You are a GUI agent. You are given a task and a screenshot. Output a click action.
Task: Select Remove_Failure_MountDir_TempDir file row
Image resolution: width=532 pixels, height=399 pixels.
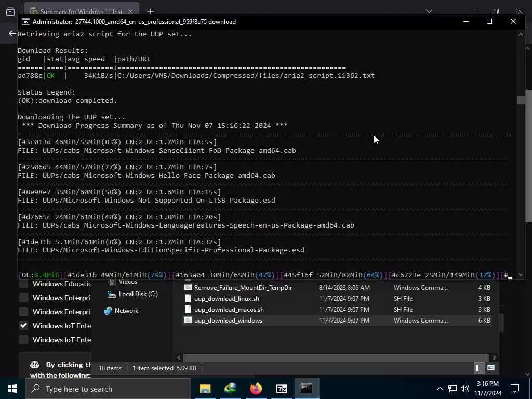coord(337,288)
